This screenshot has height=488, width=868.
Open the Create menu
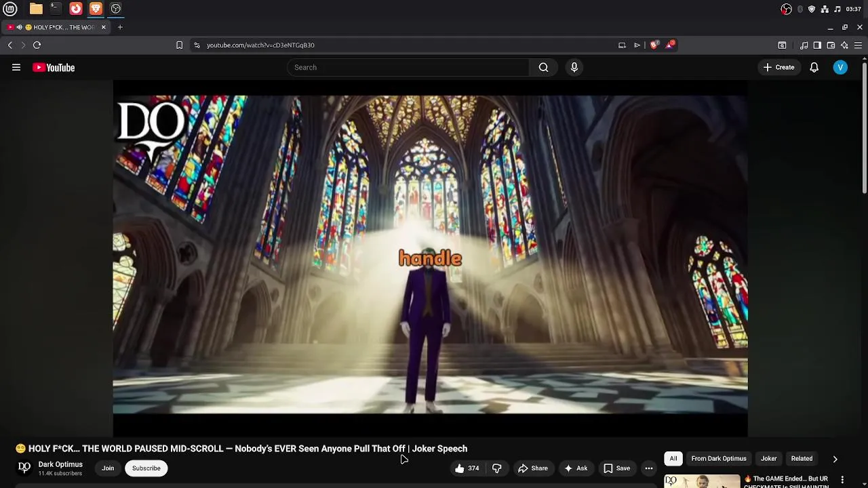coord(778,67)
